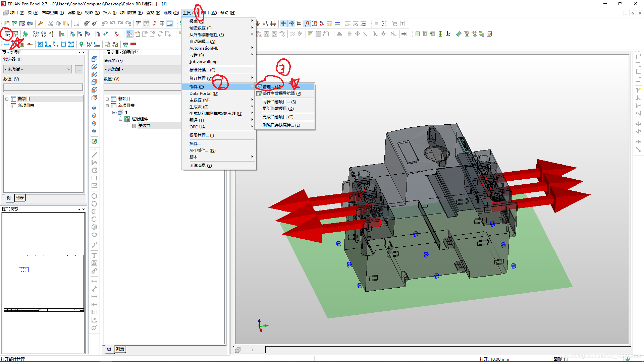Click the print icon in toolbar
This screenshot has width=644, height=362.
click(x=30, y=23)
